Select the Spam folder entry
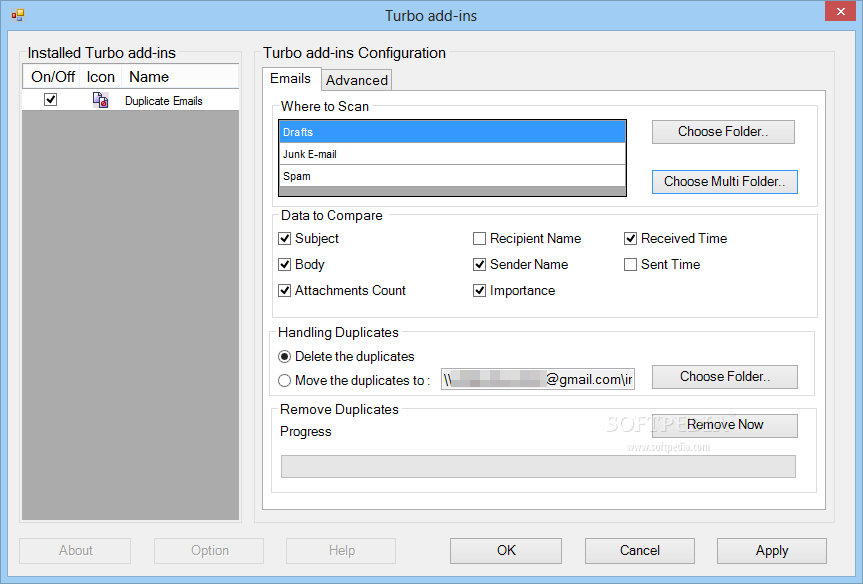 pos(452,176)
